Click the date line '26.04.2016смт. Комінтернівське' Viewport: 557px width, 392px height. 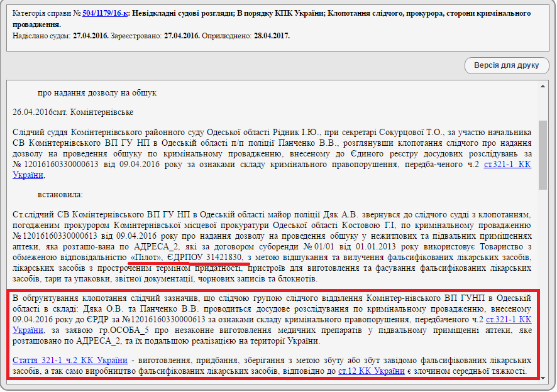[72, 112]
